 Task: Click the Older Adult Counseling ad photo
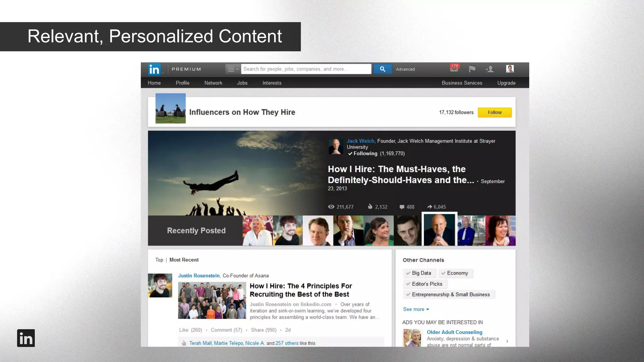click(412, 338)
